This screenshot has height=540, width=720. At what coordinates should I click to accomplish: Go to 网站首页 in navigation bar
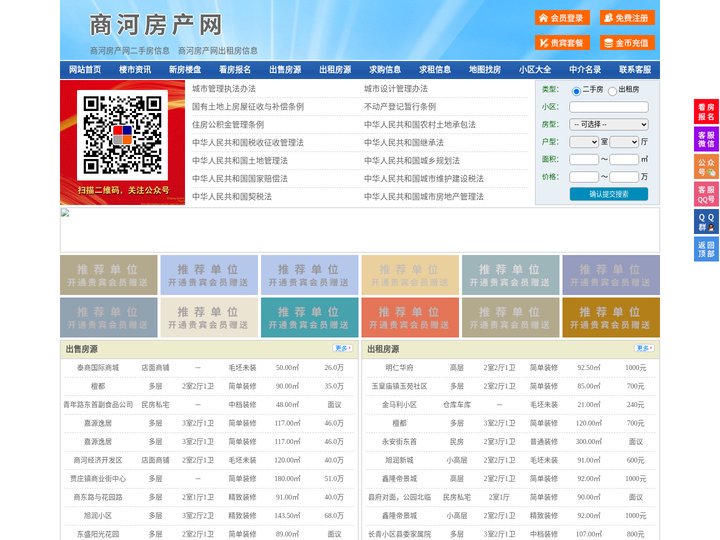tap(85, 69)
